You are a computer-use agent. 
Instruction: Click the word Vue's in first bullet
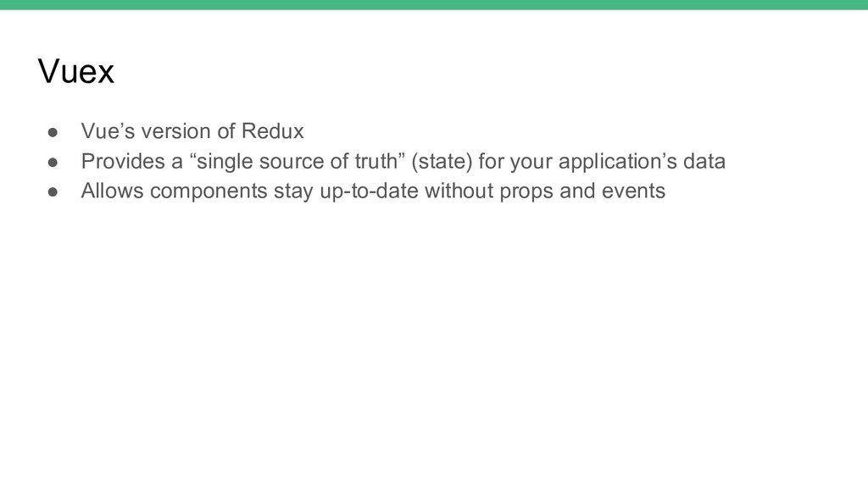pos(108,131)
